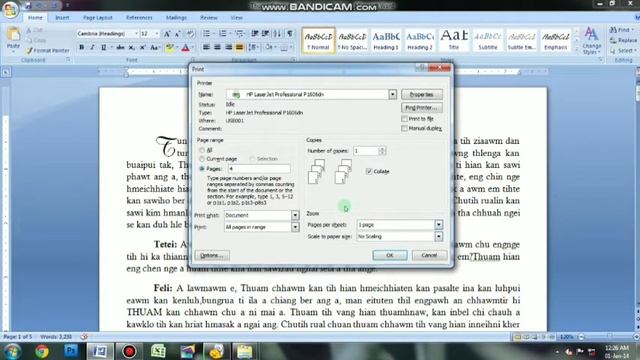Click the Justify alignment icon
640x360 pixels.
click(x=240, y=47)
